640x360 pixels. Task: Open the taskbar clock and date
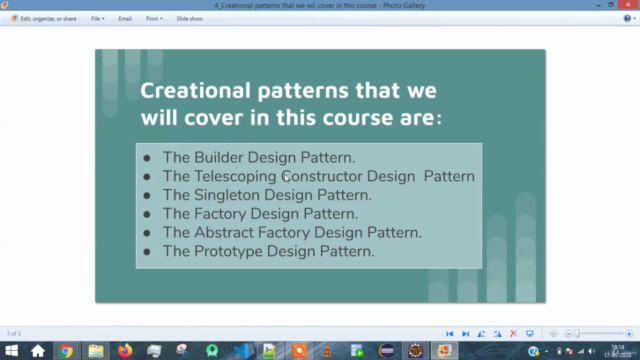[618, 351]
